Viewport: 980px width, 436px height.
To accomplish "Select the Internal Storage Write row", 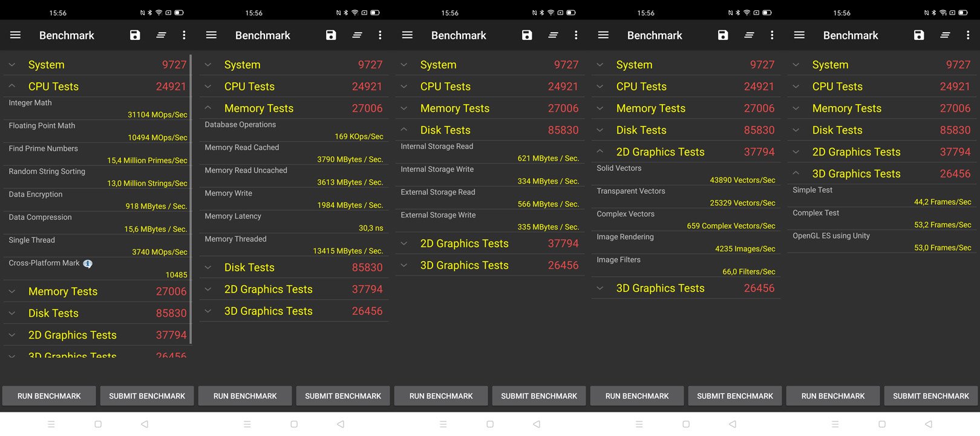I will pos(490,175).
